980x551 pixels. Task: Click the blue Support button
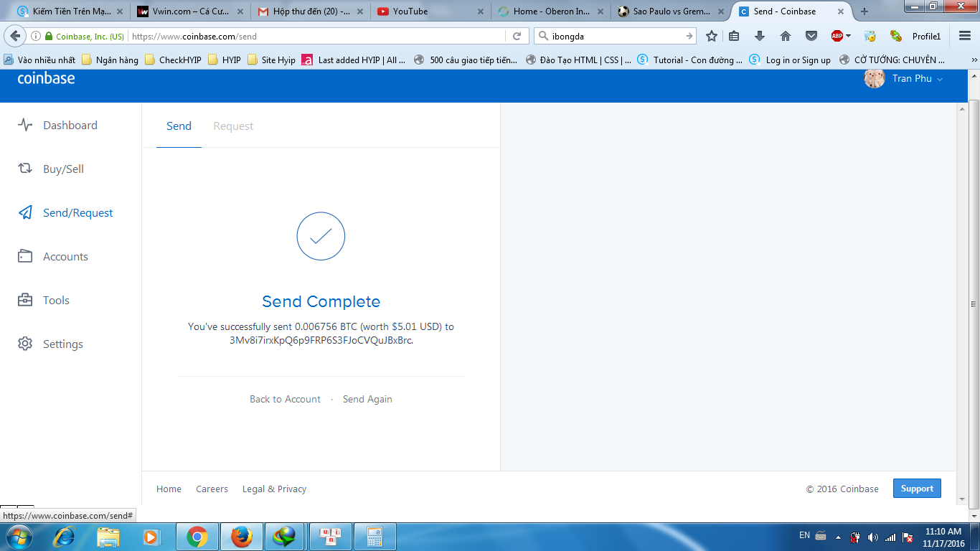pyautogui.click(x=917, y=489)
